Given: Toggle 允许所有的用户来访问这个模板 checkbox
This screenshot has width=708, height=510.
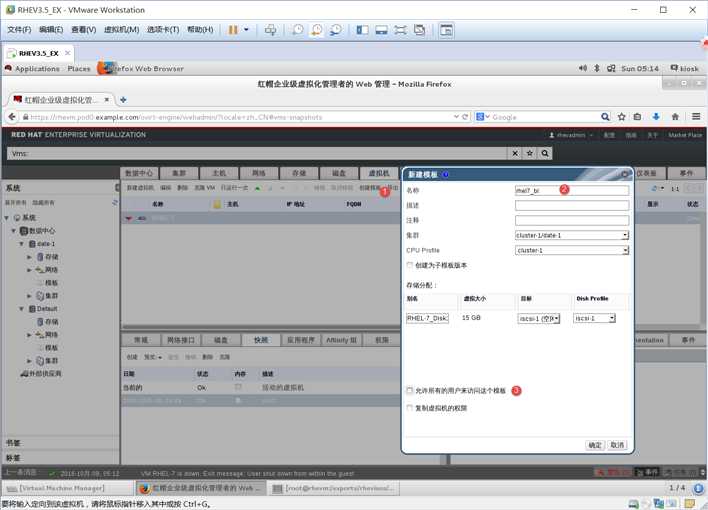Looking at the screenshot, I should click(x=410, y=390).
